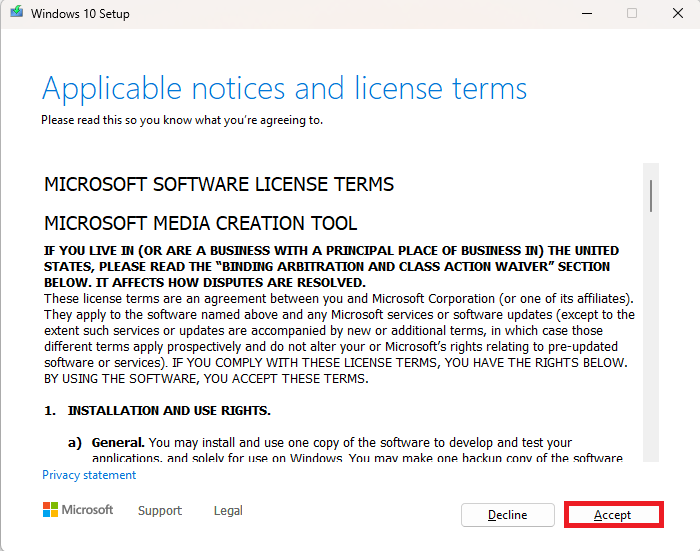Screen dimensions: 700x551
Task: Click the Microsoft logo
Action: (78, 509)
